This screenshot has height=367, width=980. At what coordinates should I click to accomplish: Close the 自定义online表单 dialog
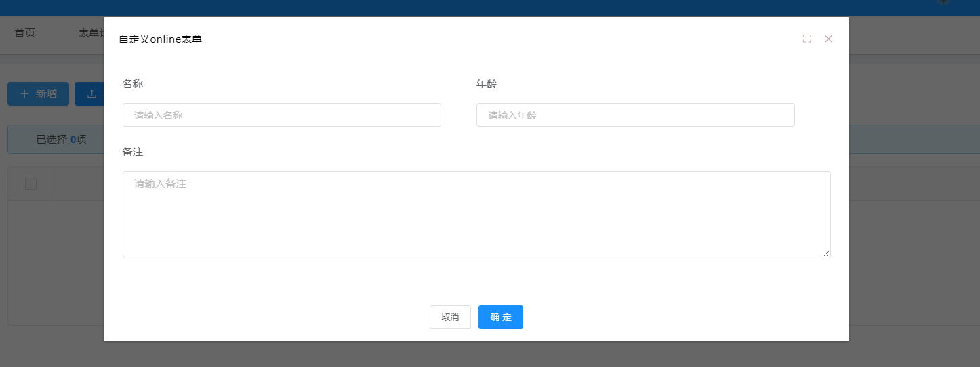pyautogui.click(x=828, y=39)
